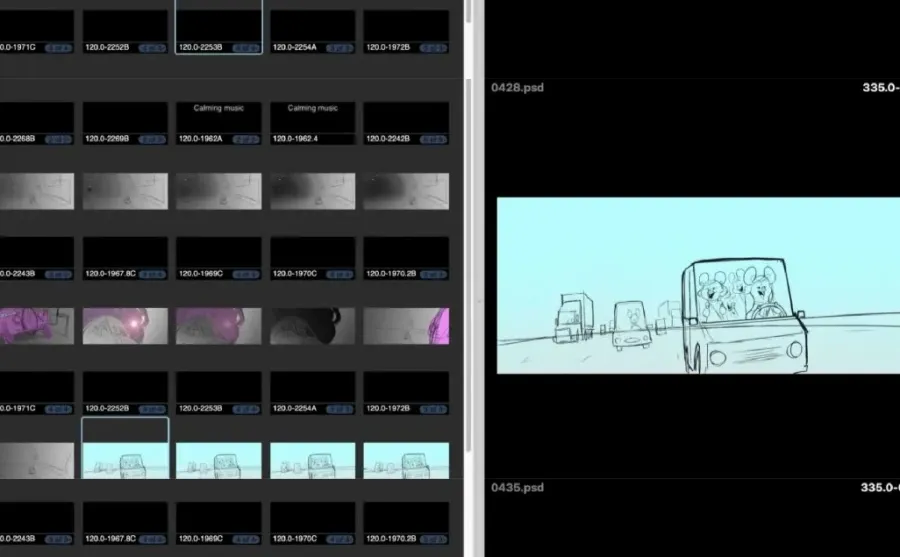Click the large car storyboard preview image
This screenshot has height=557, width=900.
tap(698, 285)
